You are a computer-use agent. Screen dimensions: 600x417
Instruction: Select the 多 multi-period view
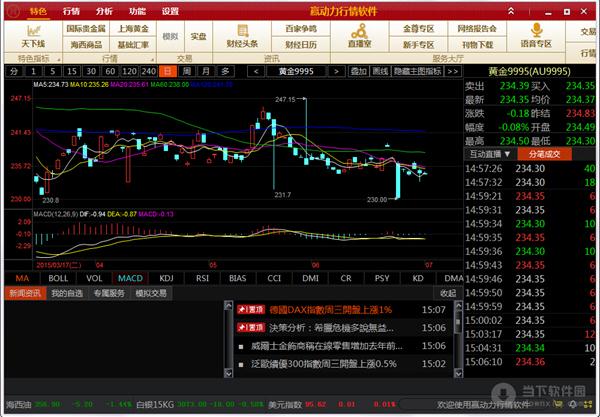coord(225,71)
